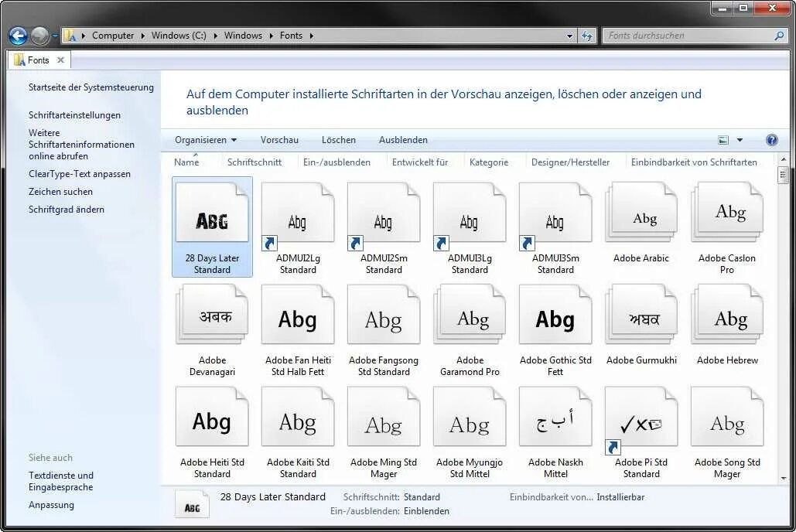Sort by Ein-/ausblenden column header
The width and height of the screenshot is (796, 532).
point(337,162)
